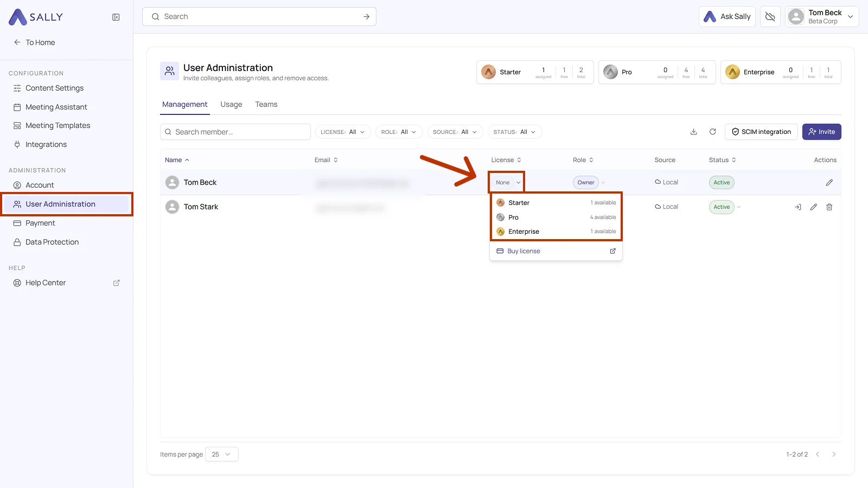868x488 pixels.
Task: Open the SOURCE filter dropdown
Action: (x=455, y=132)
